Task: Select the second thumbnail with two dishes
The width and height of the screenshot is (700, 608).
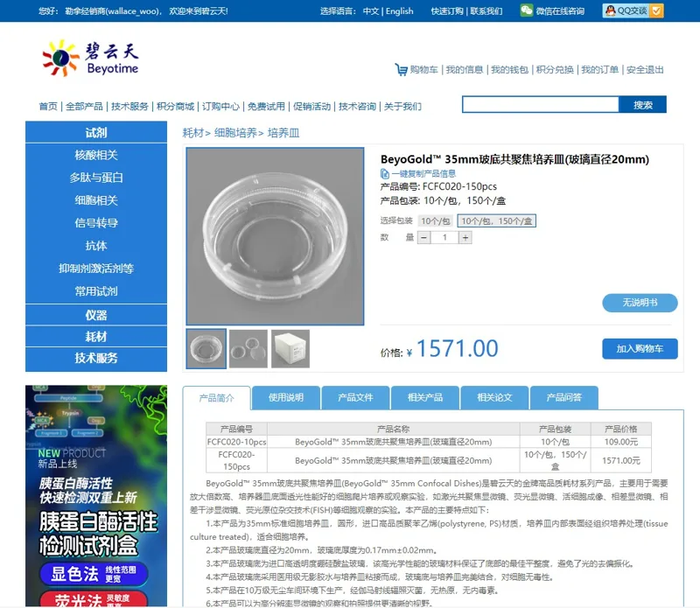Action: [248, 349]
